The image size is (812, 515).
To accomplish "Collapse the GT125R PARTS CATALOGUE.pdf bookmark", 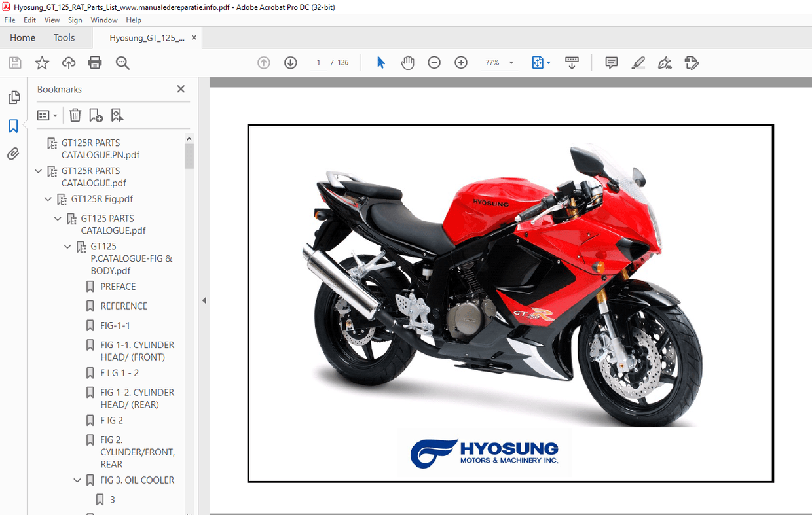I will tap(37, 171).
